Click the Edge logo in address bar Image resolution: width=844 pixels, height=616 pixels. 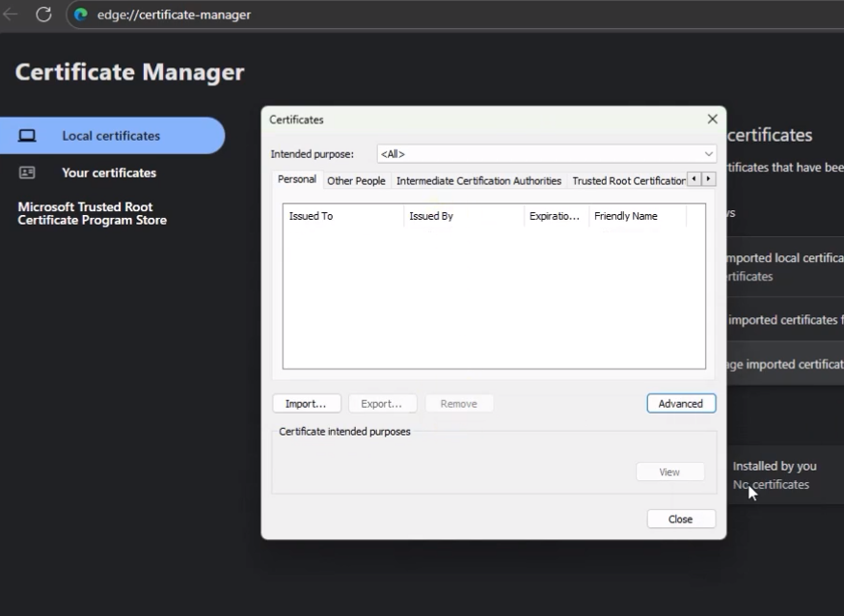pos(81,14)
